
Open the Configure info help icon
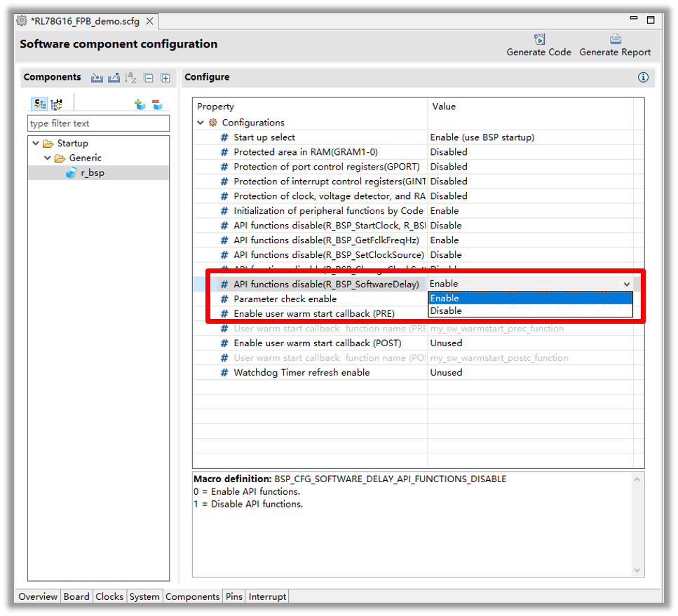point(643,77)
